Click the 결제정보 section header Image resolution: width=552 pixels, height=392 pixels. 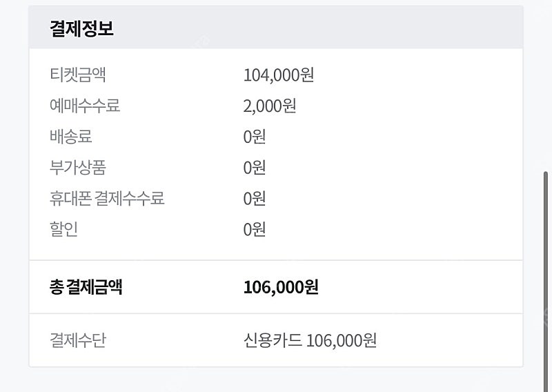(81, 28)
